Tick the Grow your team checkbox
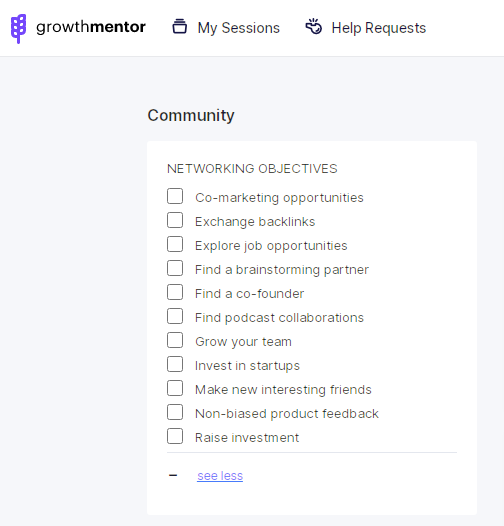 [175, 340]
